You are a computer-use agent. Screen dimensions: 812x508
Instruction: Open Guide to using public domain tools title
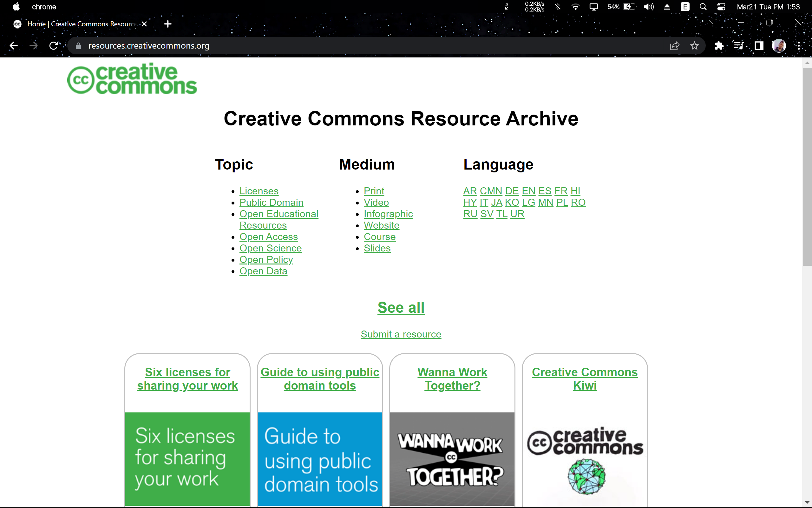[320, 379]
